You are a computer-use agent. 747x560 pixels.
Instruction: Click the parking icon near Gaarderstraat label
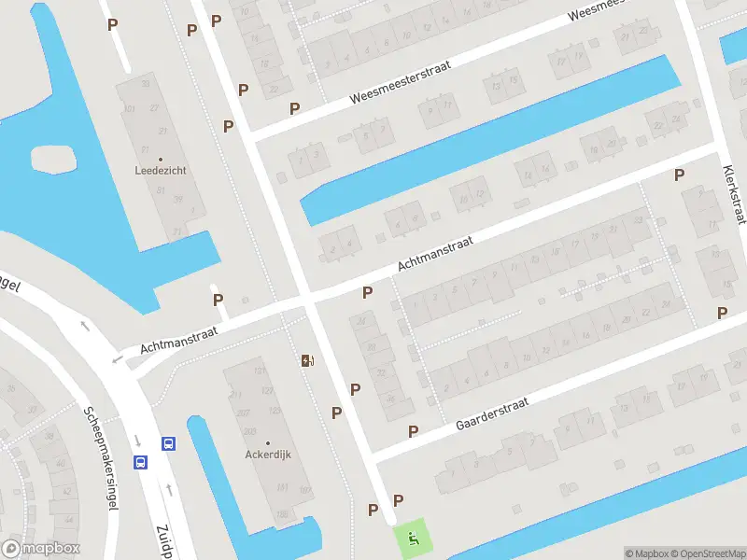pyautogui.click(x=413, y=432)
